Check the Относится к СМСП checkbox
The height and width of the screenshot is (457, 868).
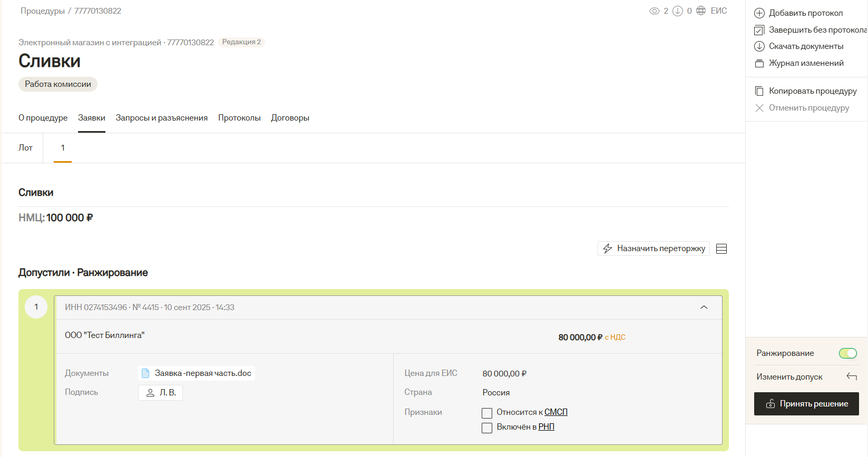(487, 413)
